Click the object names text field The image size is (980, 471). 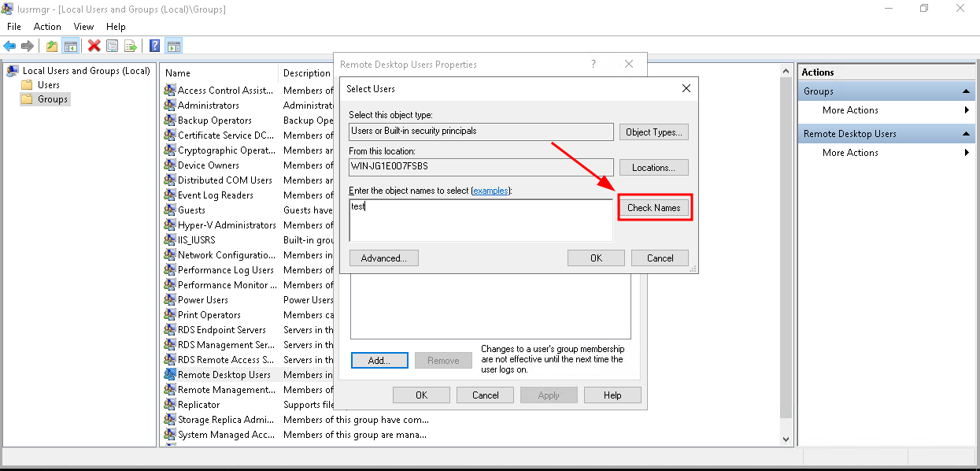(480, 220)
